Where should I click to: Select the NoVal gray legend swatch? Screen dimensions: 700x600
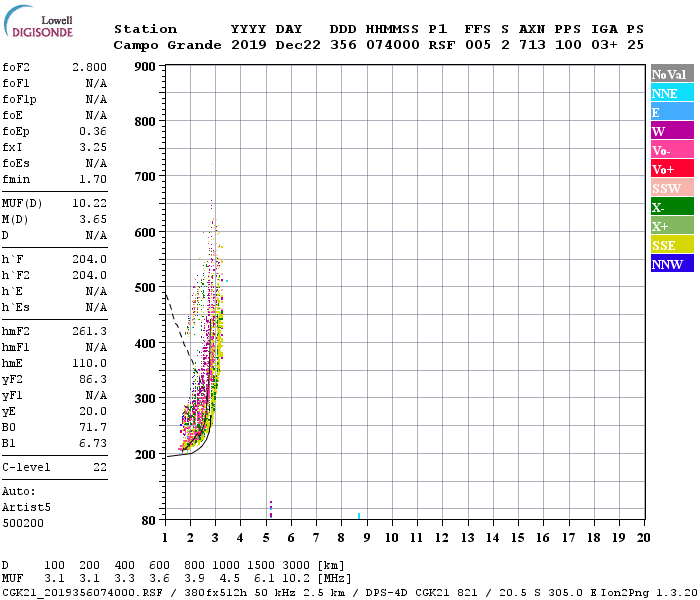[x=672, y=74]
